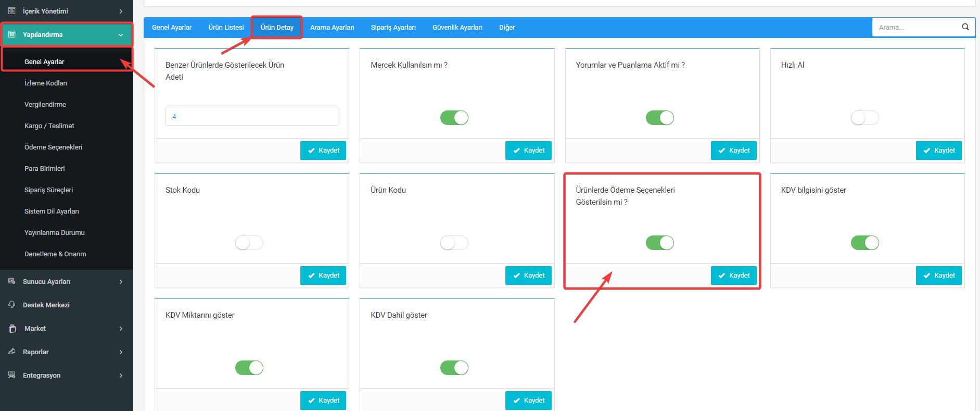Viewport: 980px width, 411px height.
Task: Expand the Sunucu Ayarları chevron
Action: coord(121,282)
